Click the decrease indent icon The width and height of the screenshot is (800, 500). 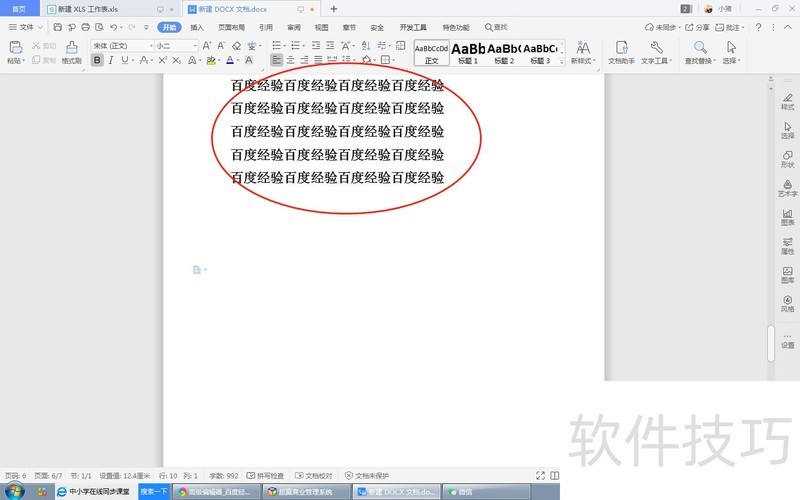click(316, 45)
